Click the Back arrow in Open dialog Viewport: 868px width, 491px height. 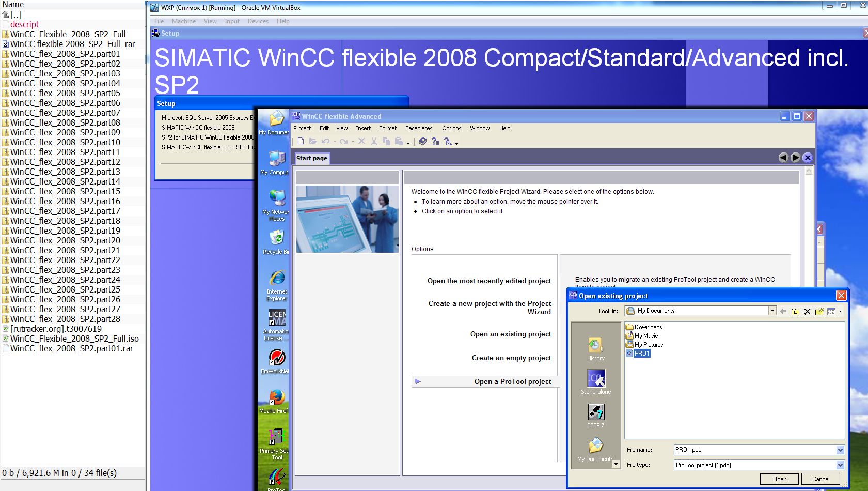pyautogui.click(x=783, y=311)
